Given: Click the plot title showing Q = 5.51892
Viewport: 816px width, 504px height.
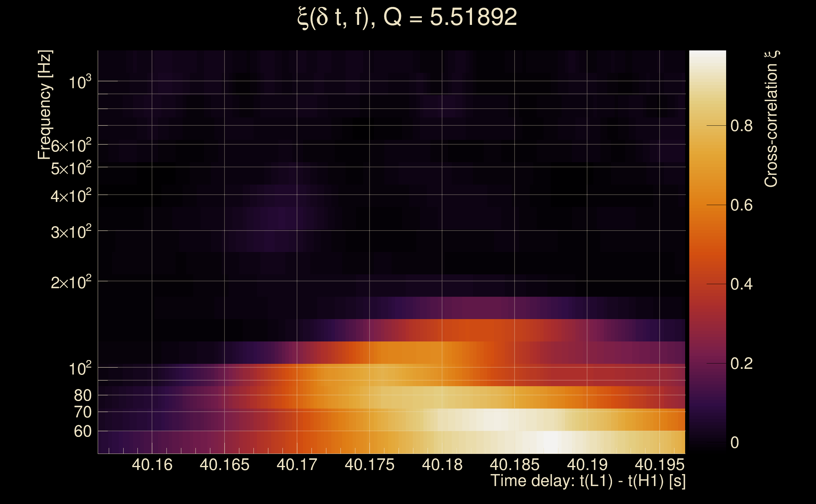Looking at the screenshot, I should (407, 17).
